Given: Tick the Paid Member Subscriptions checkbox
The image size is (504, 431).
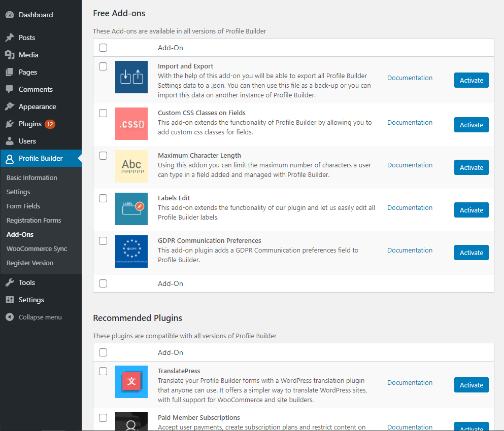Looking at the screenshot, I should [x=103, y=418].
